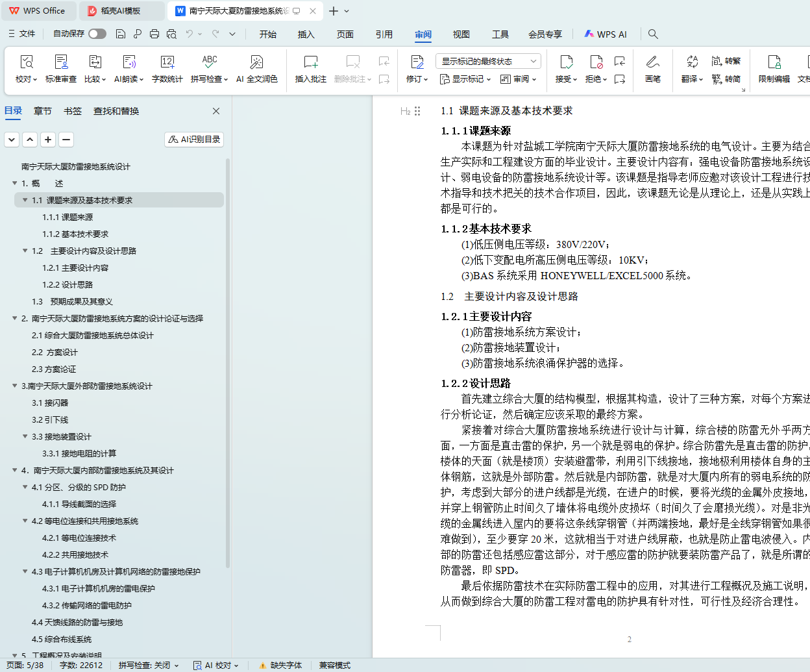810x672 pixels.
Task: Click the 字数统计 word count icon
Action: (167, 63)
